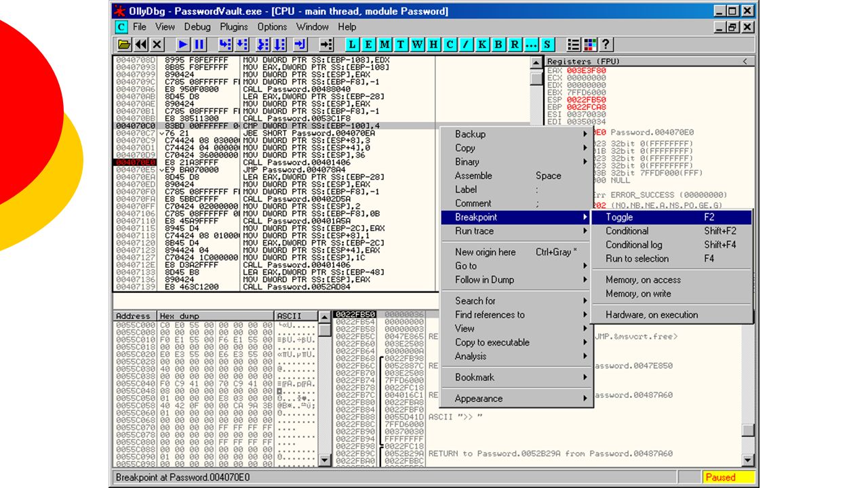
Task: Open the Window menu
Action: tap(312, 27)
